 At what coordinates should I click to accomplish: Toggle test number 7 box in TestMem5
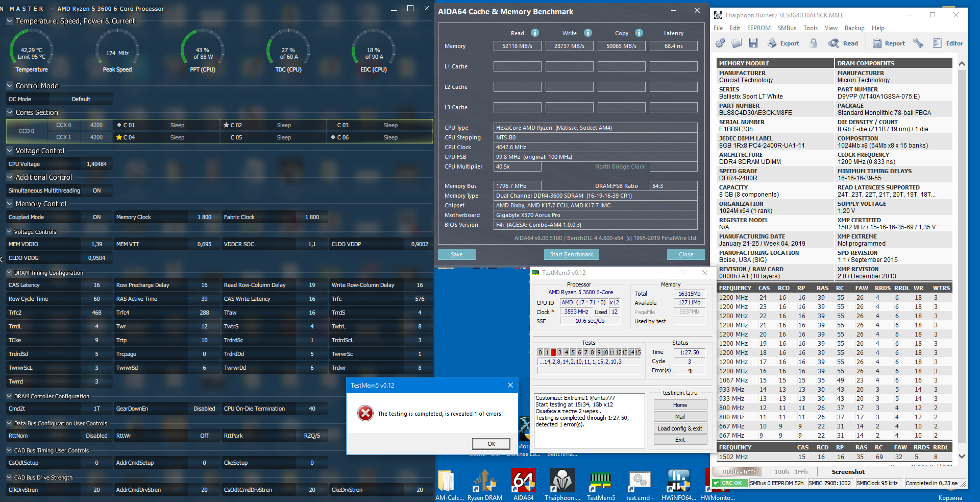[585, 352]
